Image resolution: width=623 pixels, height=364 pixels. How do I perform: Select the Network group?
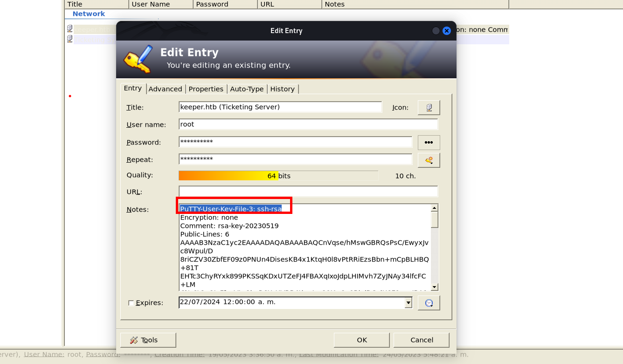[x=89, y=14]
